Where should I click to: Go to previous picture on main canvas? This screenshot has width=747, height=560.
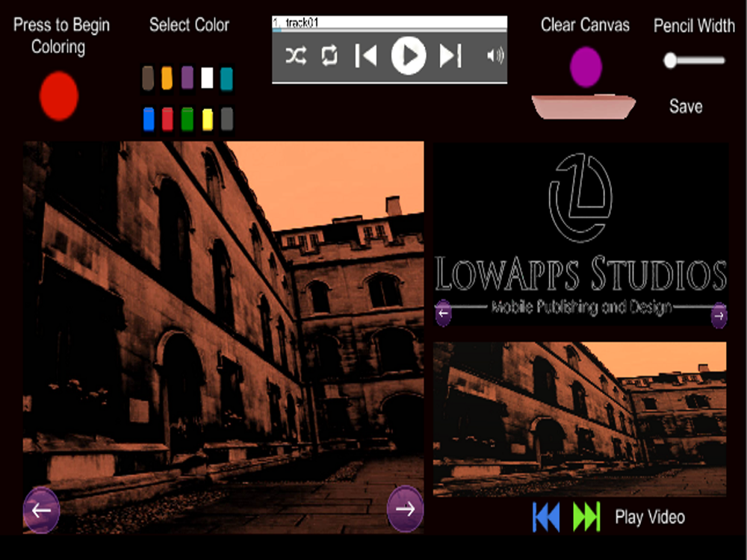pos(41,510)
